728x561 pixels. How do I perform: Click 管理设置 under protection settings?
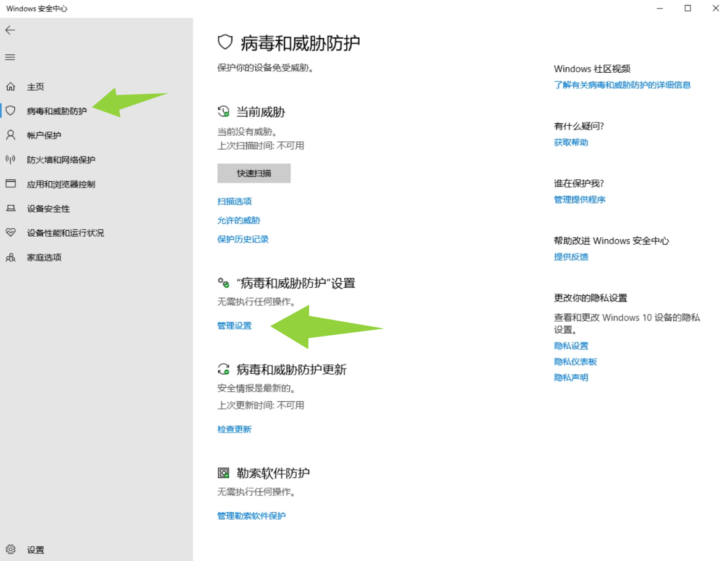[234, 326]
